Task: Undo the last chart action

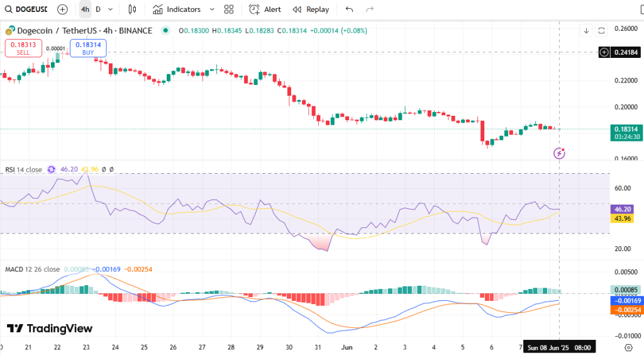Action: (349, 9)
